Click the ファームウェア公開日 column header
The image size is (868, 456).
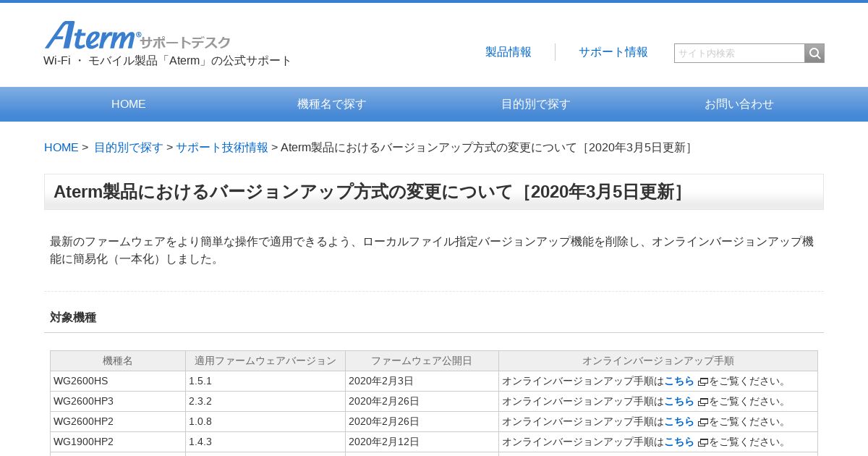[422, 361]
